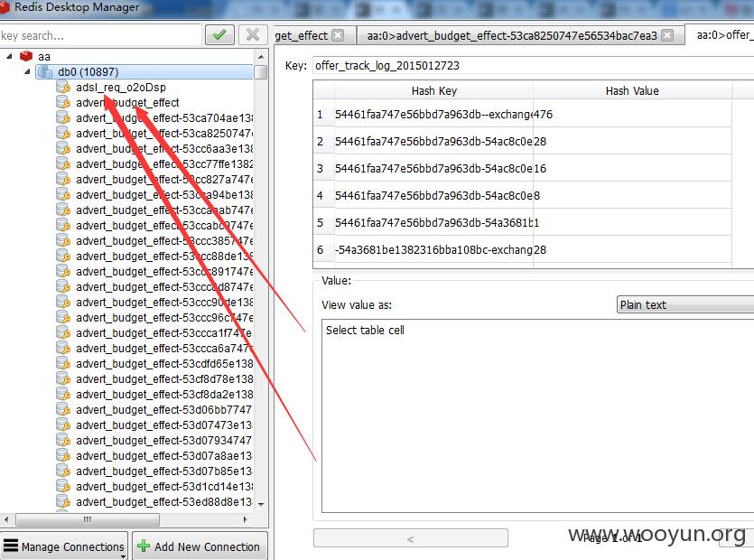
Task: Switch to the aa:0>offer tab
Action: tap(723, 34)
